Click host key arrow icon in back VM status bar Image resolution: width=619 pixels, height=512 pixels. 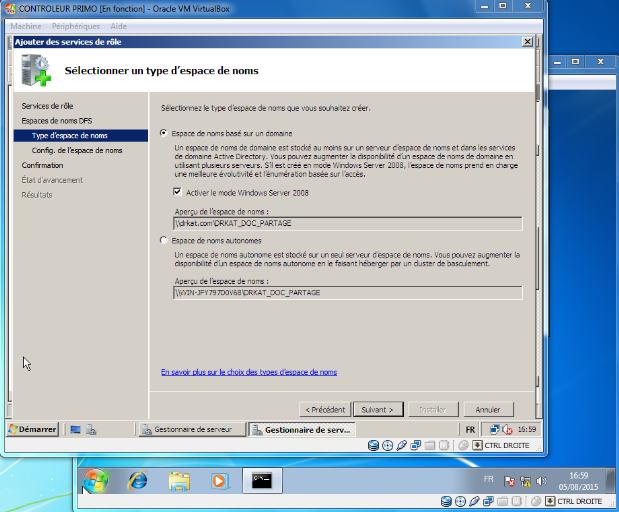tap(550, 502)
